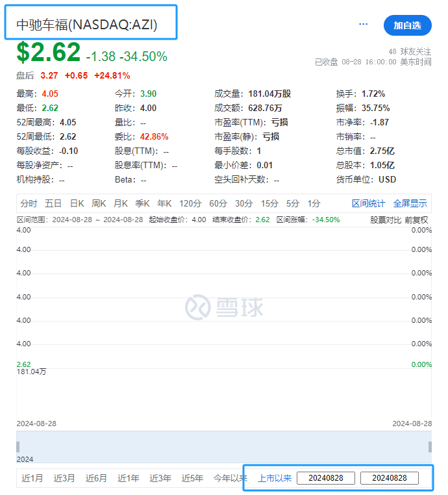Grab the left range slider handle
The width and height of the screenshot is (448, 495).
coord(18,447)
